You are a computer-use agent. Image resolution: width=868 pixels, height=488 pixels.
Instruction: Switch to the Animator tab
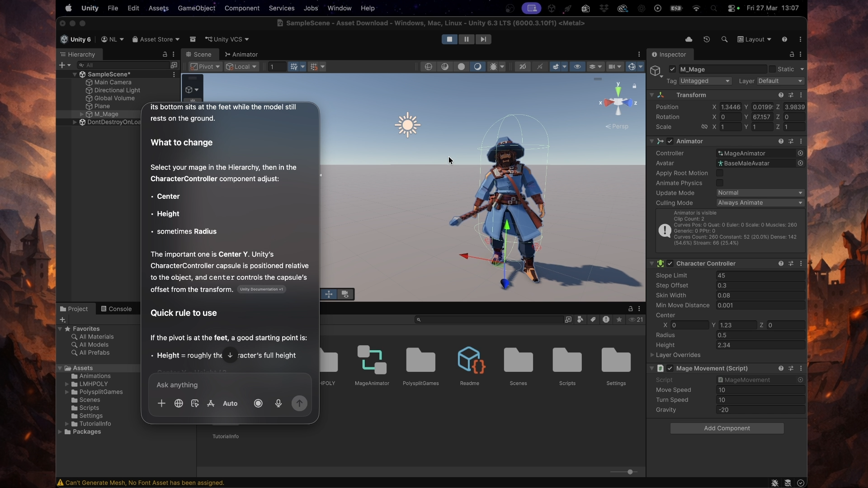[241, 54]
